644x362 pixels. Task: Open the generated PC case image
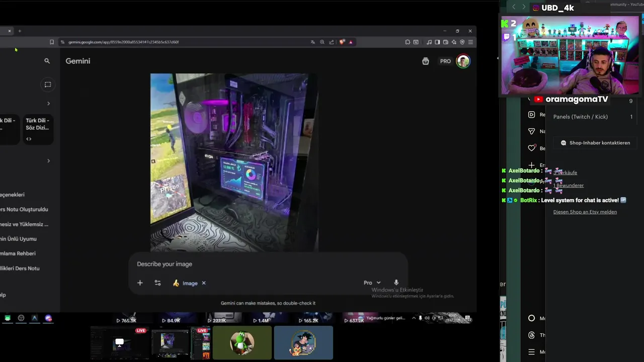[234, 162]
